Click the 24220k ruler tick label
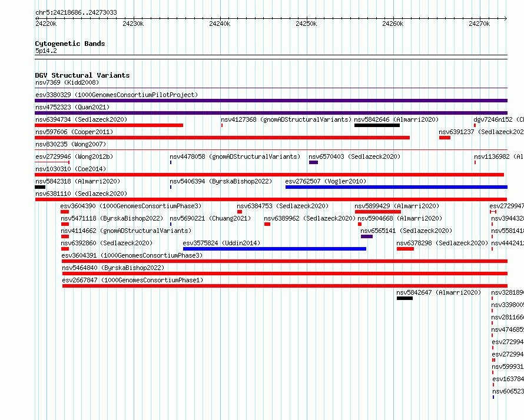The width and height of the screenshot is (524, 420). pos(46,24)
